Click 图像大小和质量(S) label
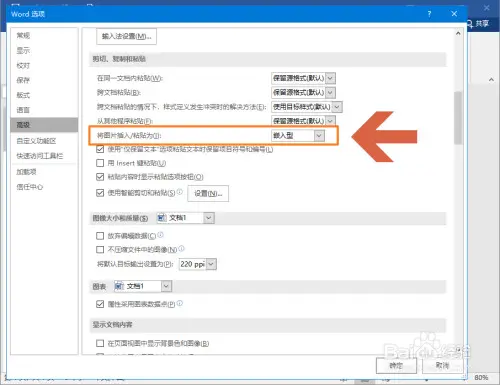Viewport: 500px width, 385px height. pos(120,218)
